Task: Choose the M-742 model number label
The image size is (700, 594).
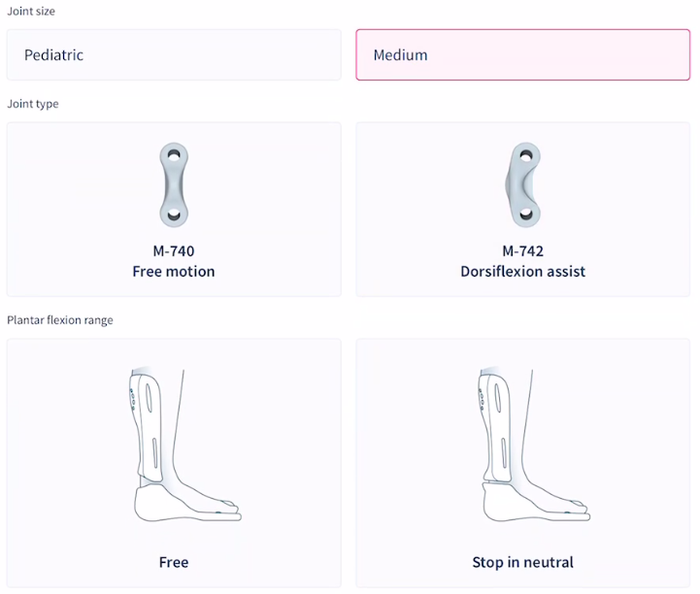Action: 523,251
